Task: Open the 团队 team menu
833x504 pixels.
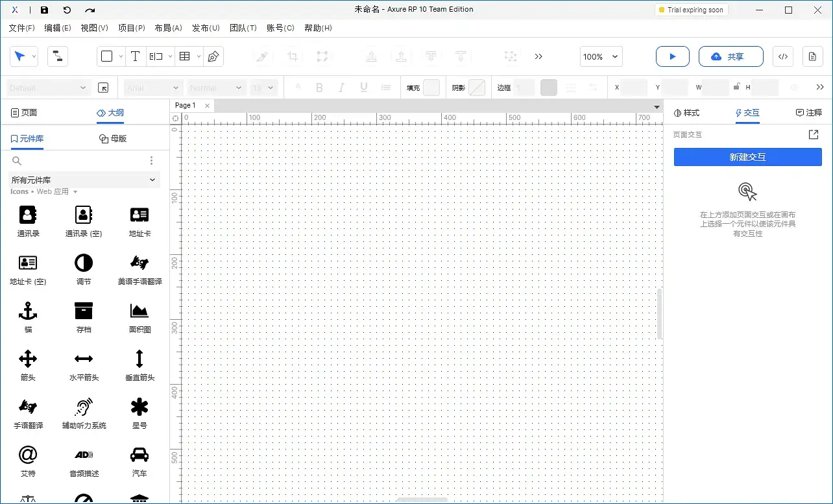Action: 243,28
